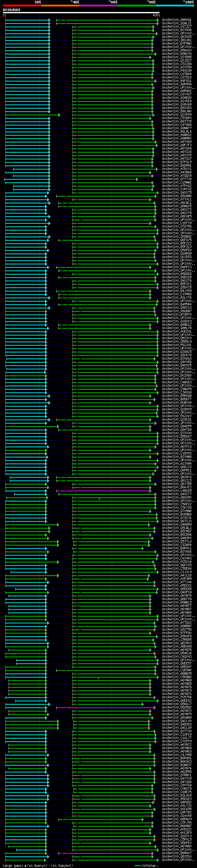Select the UniRef100_C6T968 label
This screenshot has width=197, height=868.
pyautogui.click(x=177, y=125)
